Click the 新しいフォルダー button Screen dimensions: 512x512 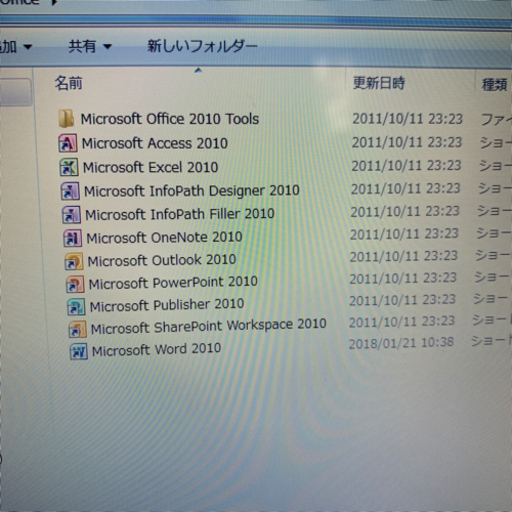[x=202, y=46]
